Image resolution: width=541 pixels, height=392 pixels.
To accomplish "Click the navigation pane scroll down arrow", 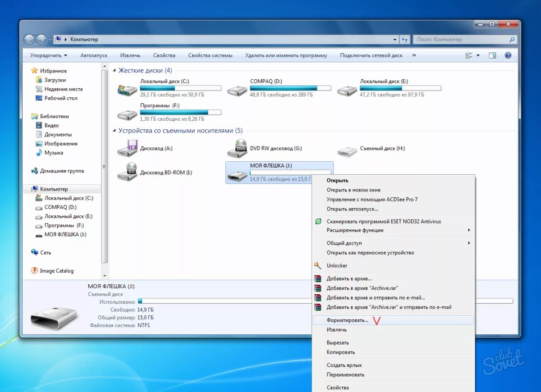I will pos(105,276).
